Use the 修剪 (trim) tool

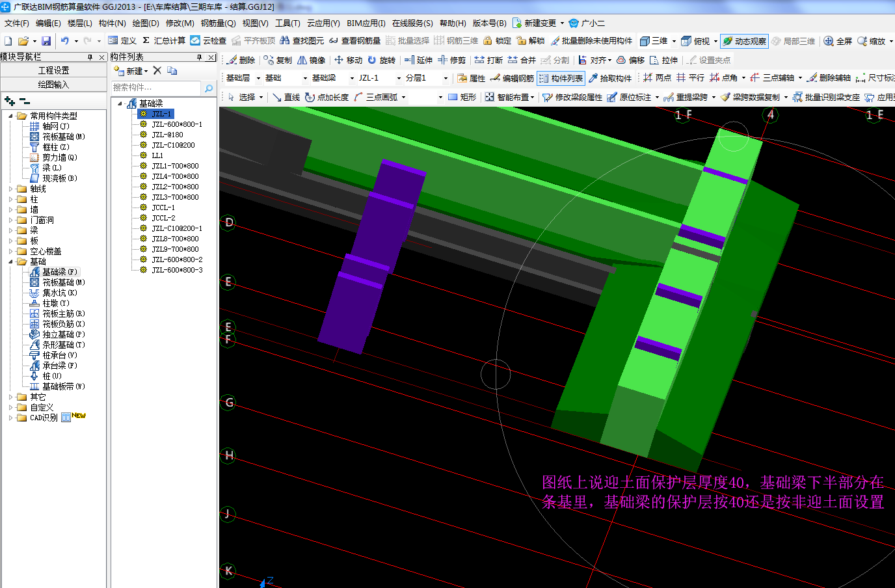tap(451, 60)
